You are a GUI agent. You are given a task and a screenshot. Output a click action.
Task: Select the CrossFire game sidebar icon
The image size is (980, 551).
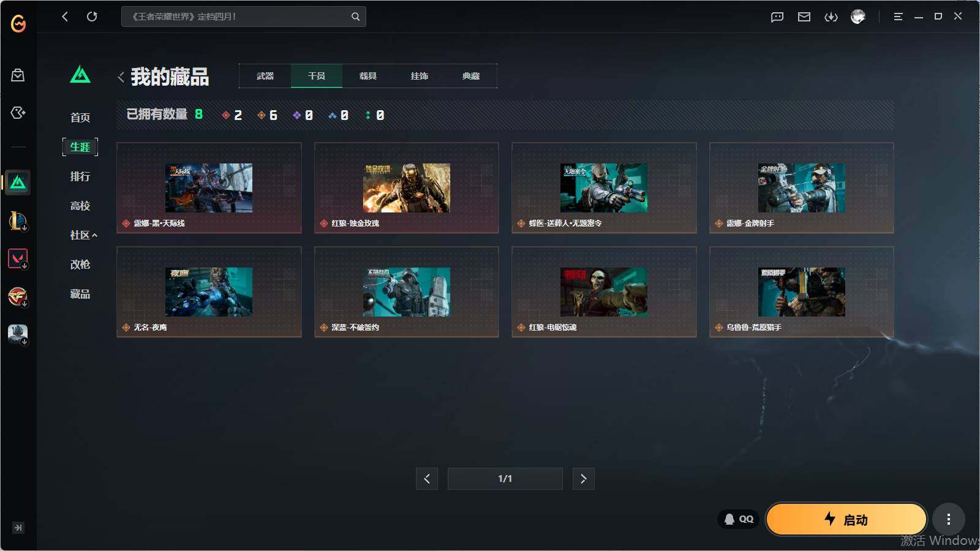18,296
